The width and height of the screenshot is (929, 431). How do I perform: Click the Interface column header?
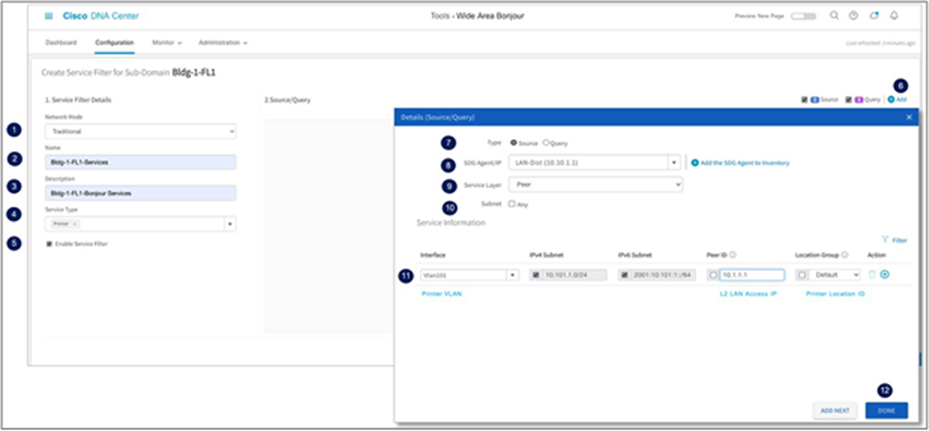tap(433, 255)
